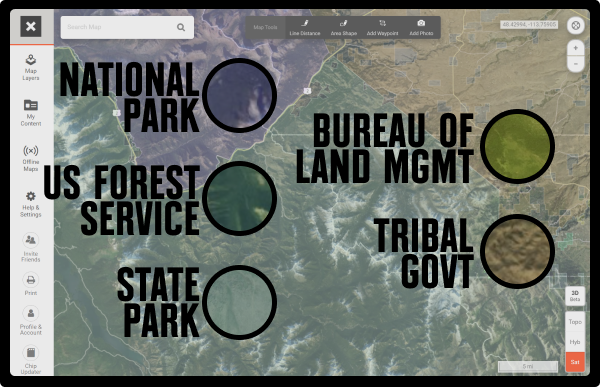The height and width of the screenshot is (387, 600).
Task: Open Help & Settings gear
Action: [31, 204]
